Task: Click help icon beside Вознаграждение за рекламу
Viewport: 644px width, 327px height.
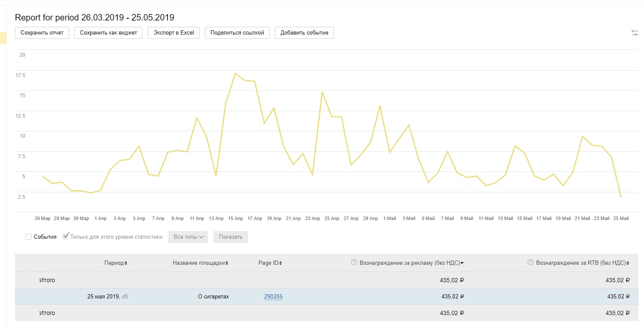Action: pos(354,263)
